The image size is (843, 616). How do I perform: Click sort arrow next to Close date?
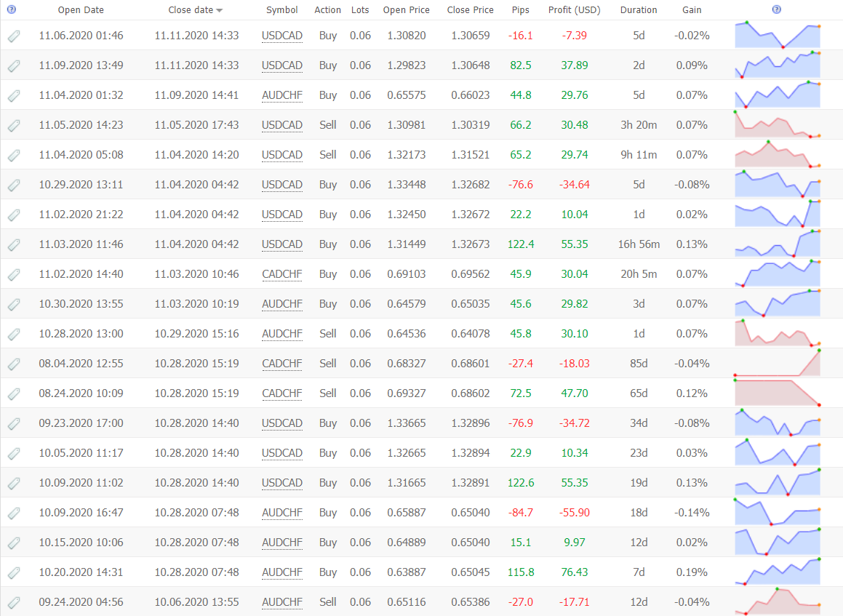click(x=220, y=10)
